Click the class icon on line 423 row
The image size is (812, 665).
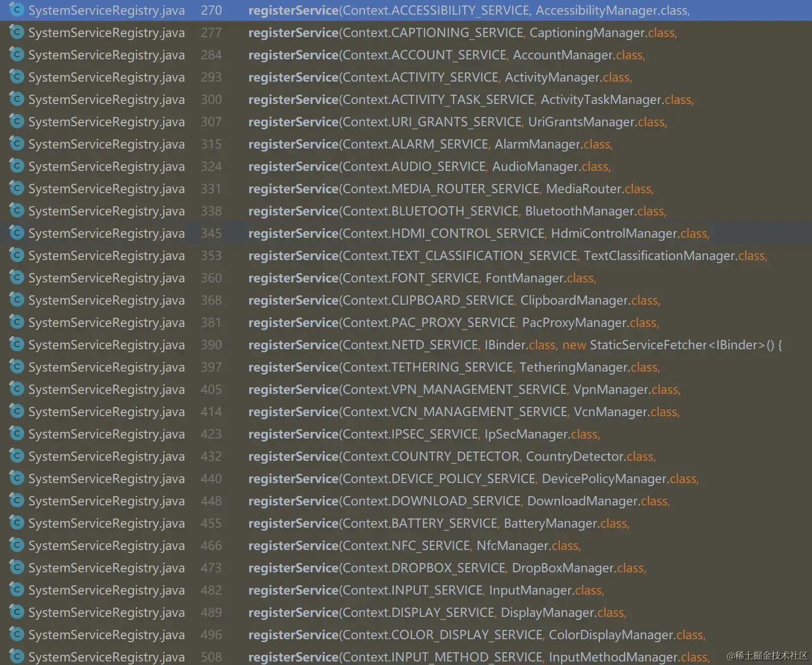[17, 433]
